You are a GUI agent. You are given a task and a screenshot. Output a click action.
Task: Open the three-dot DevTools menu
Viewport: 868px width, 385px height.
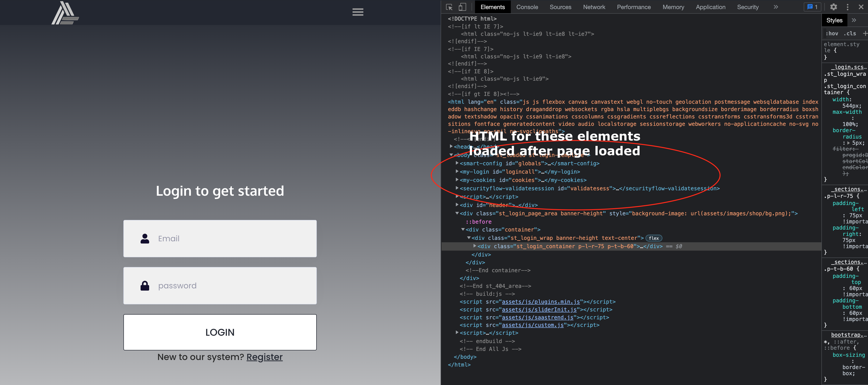point(848,7)
